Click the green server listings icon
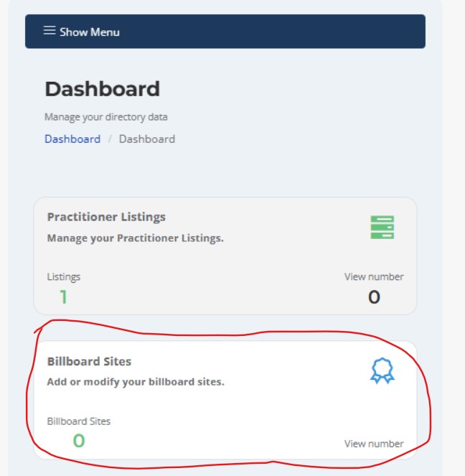The width and height of the screenshot is (465, 476). tap(382, 228)
